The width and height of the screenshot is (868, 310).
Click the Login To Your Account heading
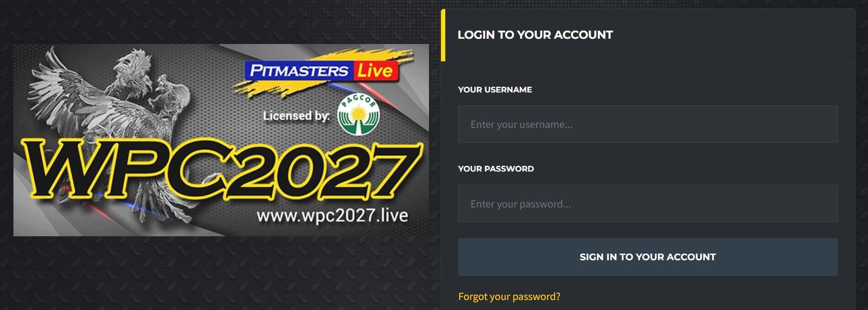[535, 35]
